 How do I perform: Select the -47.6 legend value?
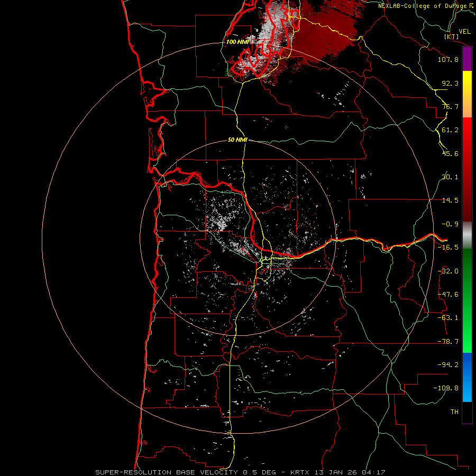pyautogui.click(x=448, y=295)
